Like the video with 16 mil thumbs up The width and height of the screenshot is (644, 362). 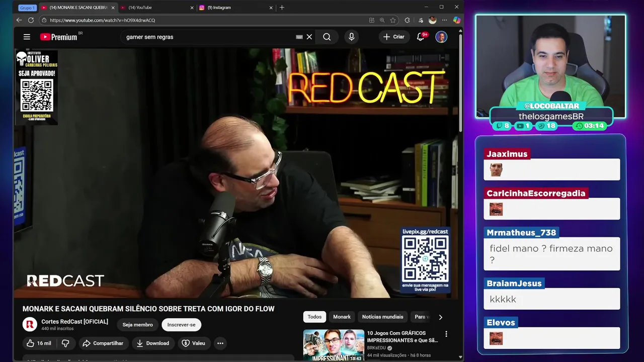(x=39, y=343)
